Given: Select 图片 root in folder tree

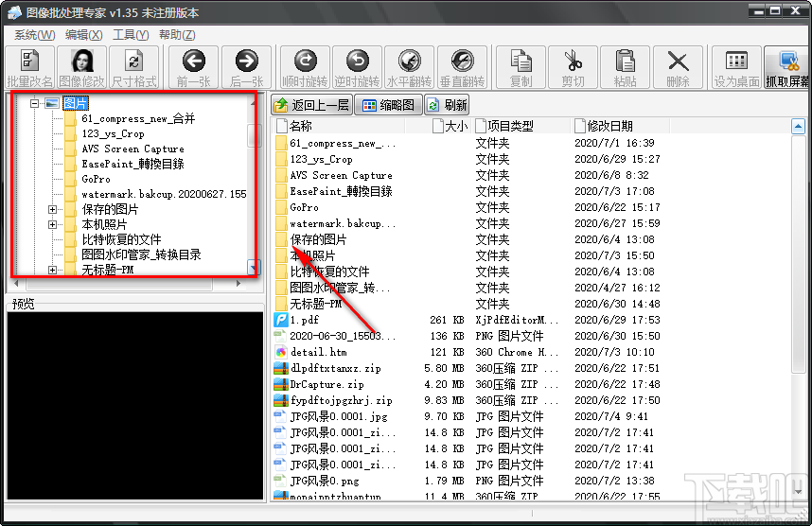Looking at the screenshot, I should tap(76, 103).
